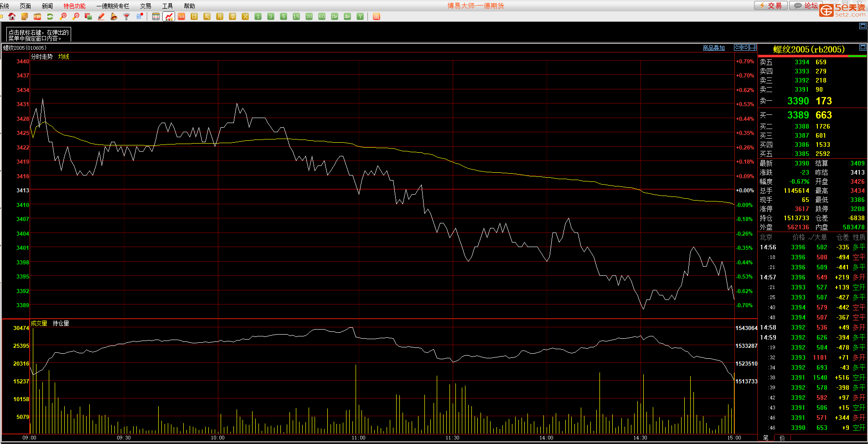Click the zoom in magnifier icon
868x444 pixels.
click(x=63, y=16)
